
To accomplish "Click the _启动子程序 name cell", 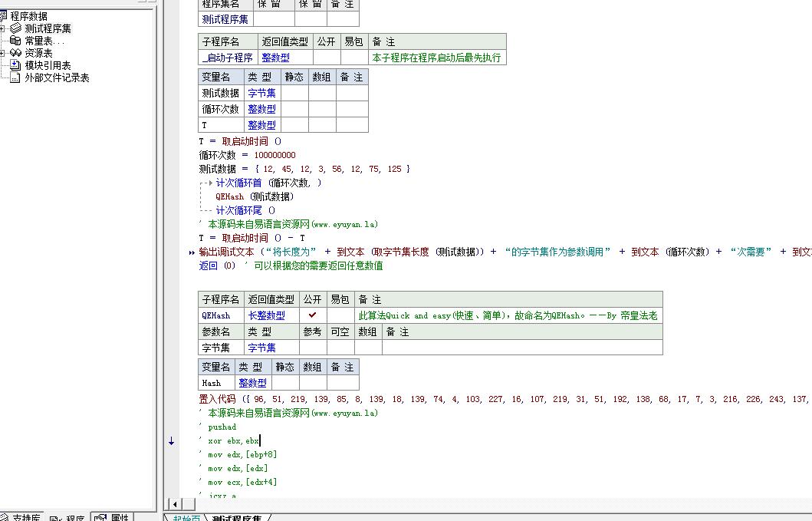I will [228, 58].
